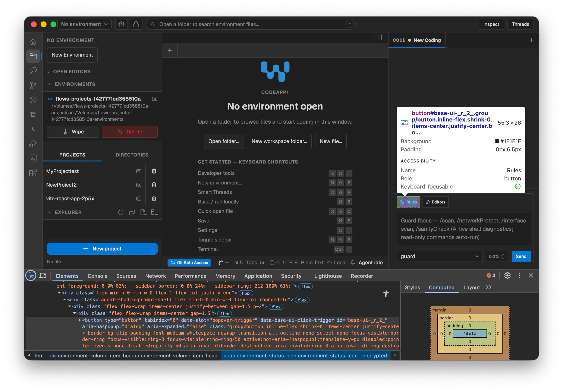
Task: Click the New Environment button
Action: coord(72,55)
